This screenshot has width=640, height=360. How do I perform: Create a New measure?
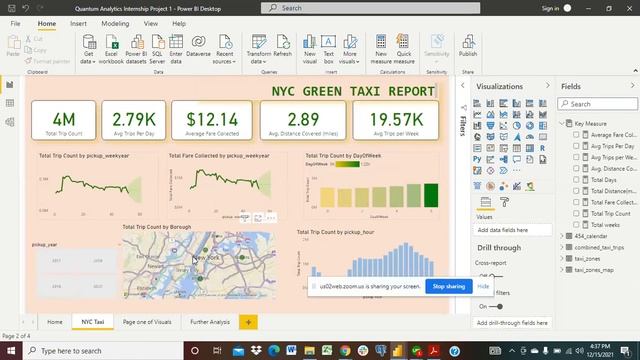tap(381, 49)
